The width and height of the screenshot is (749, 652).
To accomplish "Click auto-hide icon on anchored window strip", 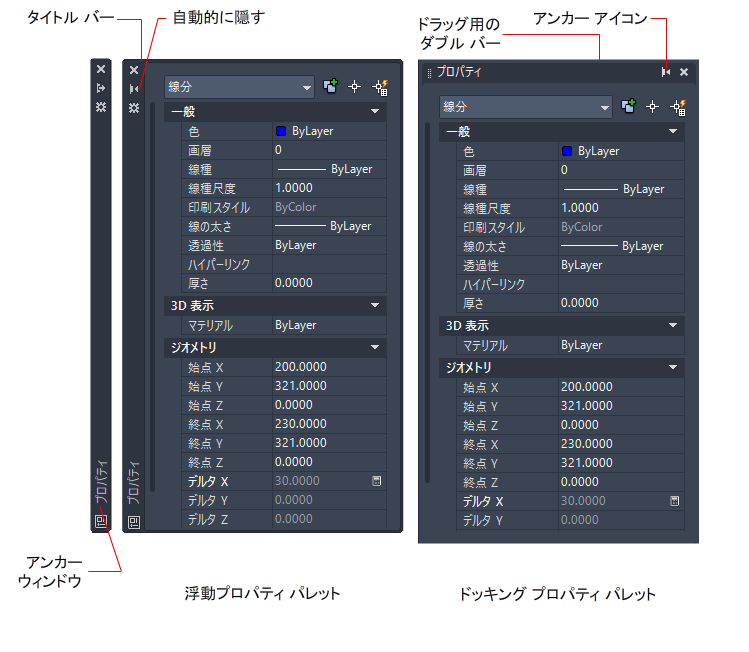I will click(x=101, y=88).
